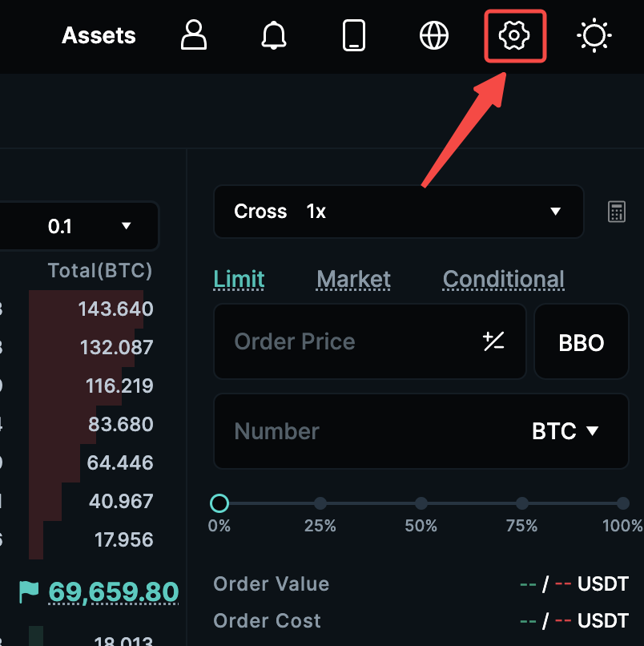Image resolution: width=644 pixels, height=646 pixels.
Task: Open the settings gear icon
Action: pos(515,34)
